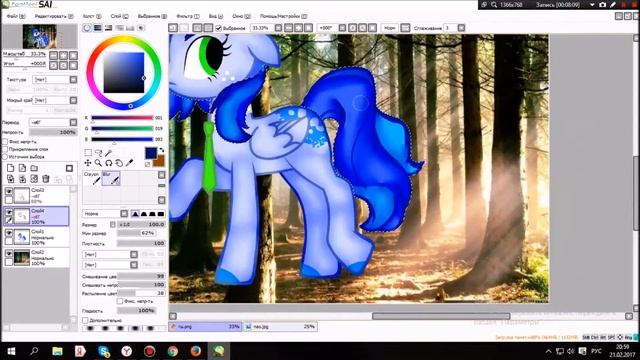Zoom out navigator with minus button

coord(54,55)
